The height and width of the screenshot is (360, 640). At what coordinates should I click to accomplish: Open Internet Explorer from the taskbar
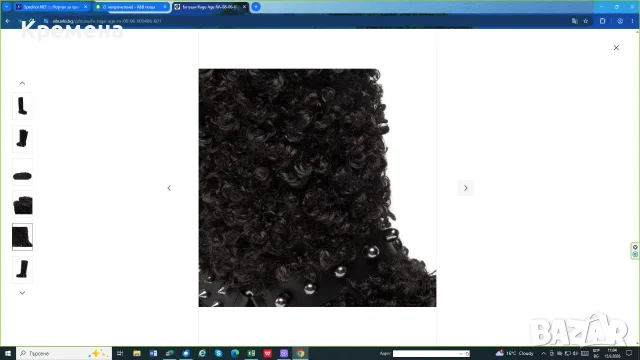coord(202,353)
